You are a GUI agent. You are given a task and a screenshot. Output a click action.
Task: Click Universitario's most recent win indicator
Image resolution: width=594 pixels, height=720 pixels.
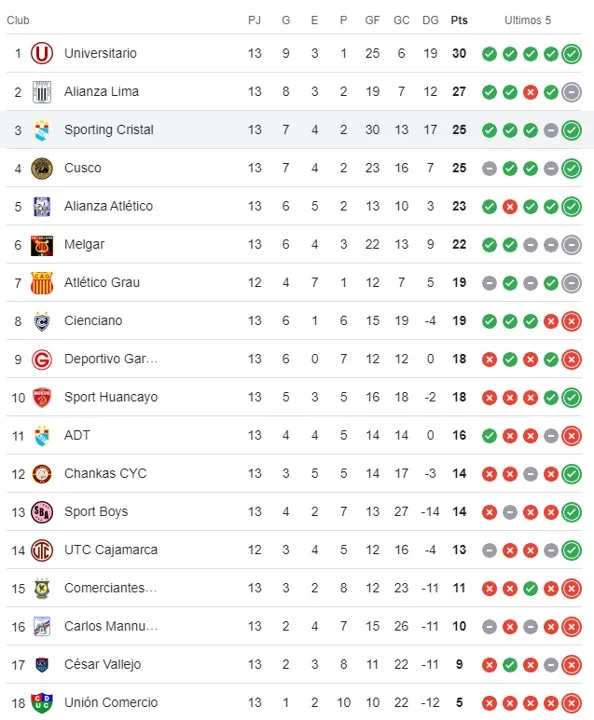coord(572,54)
